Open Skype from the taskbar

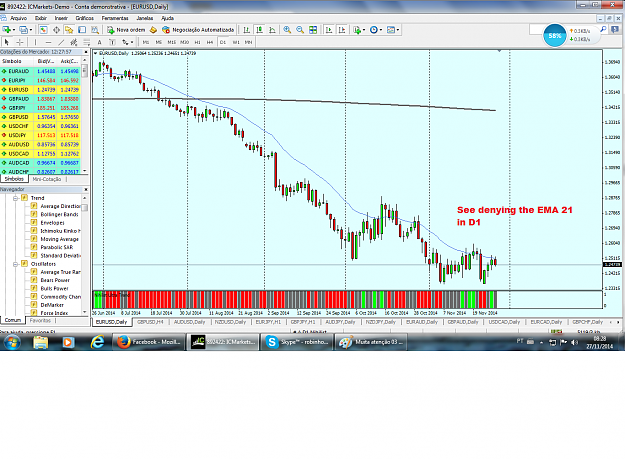click(297, 342)
